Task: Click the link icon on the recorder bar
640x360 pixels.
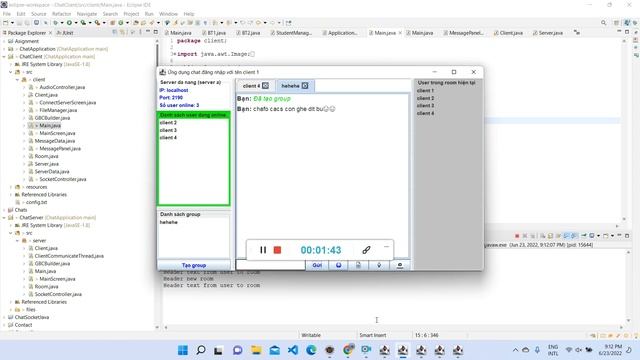Action: pos(366,250)
